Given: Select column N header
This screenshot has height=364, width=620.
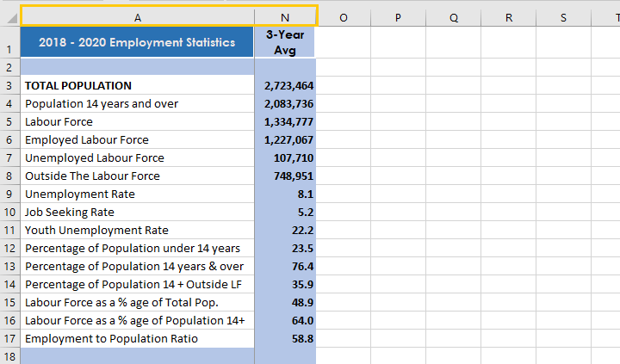Looking at the screenshot, I should pos(285,16).
